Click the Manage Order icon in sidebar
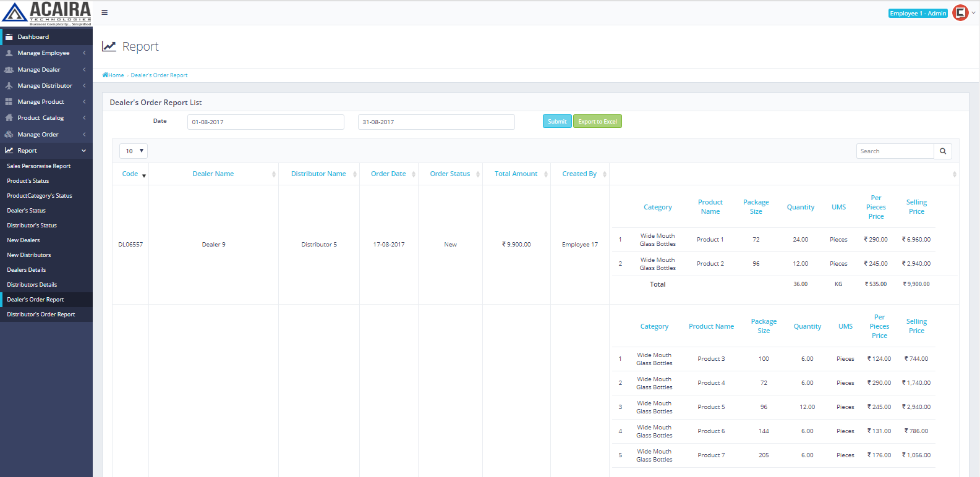 [9, 135]
